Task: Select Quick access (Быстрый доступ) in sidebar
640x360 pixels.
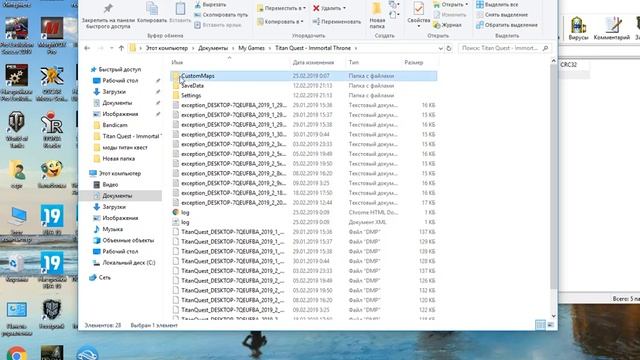Action: tap(119, 69)
